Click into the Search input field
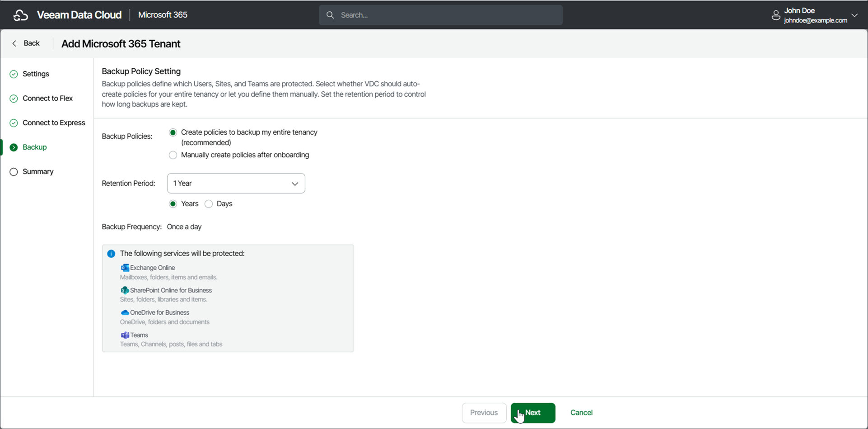This screenshot has height=429, width=868. [x=441, y=15]
